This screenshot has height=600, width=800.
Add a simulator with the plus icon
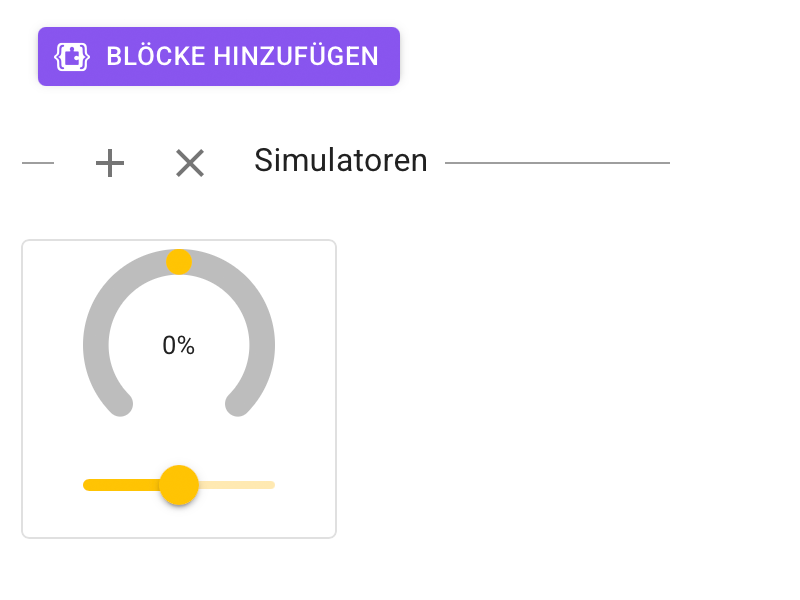pos(110,163)
